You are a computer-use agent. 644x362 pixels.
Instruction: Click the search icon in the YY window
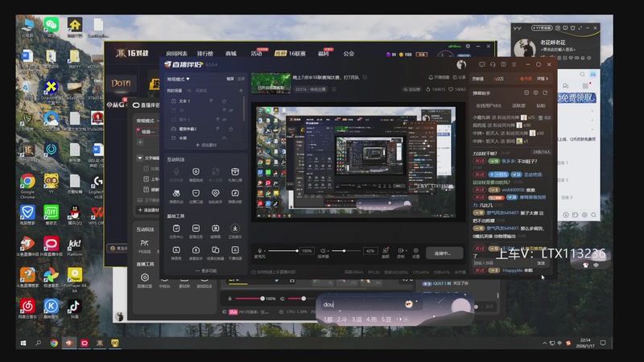582,74
